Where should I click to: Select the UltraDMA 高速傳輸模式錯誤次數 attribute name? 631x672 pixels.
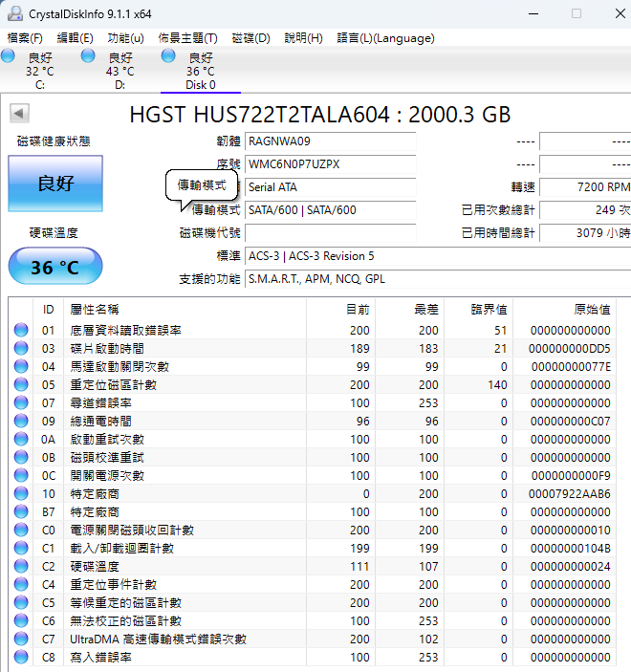[x=158, y=639]
